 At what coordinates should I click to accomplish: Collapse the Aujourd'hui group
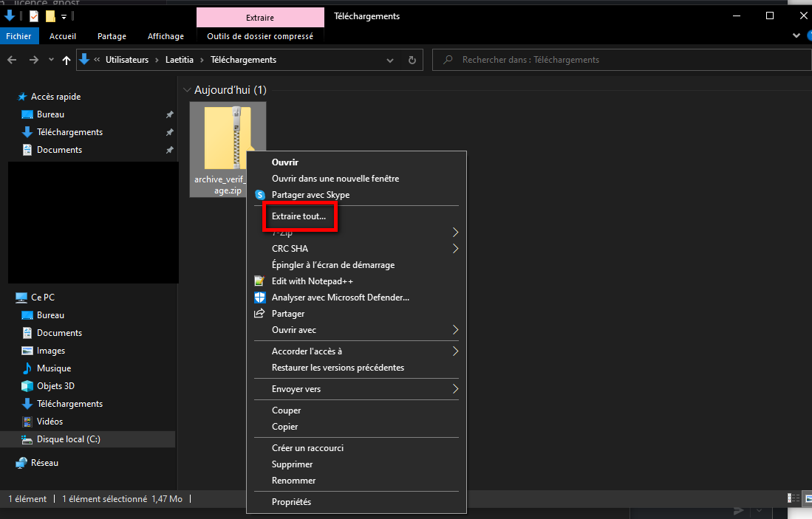pyautogui.click(x=186, y=90)
